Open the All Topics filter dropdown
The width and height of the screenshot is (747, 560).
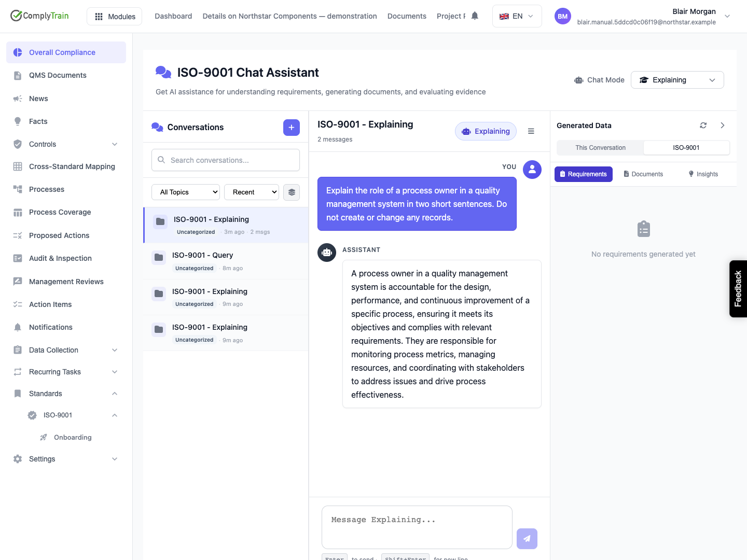(x=186, y=192)
